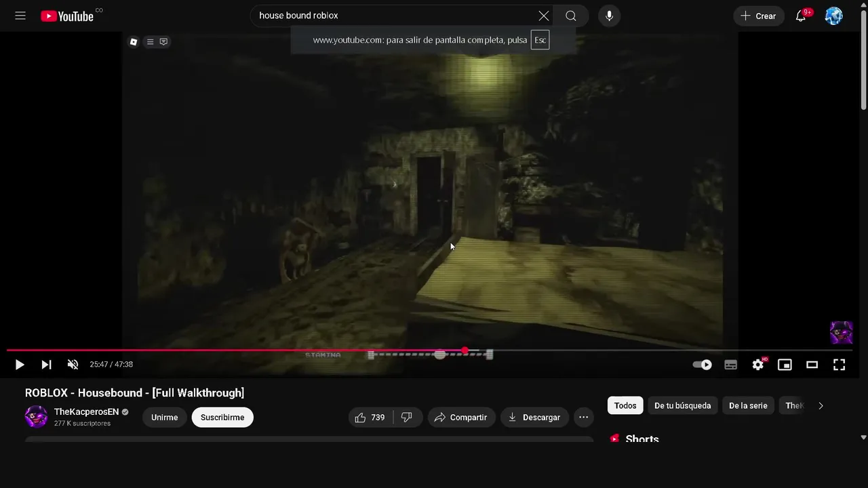Go to YouTube home via logo
The image size is (868, 488).
point(68,16)
